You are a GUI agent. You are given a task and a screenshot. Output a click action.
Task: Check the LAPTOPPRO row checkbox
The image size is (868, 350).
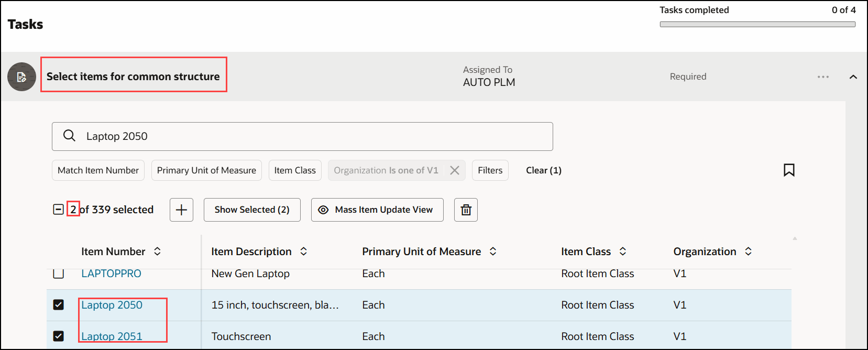59,274
